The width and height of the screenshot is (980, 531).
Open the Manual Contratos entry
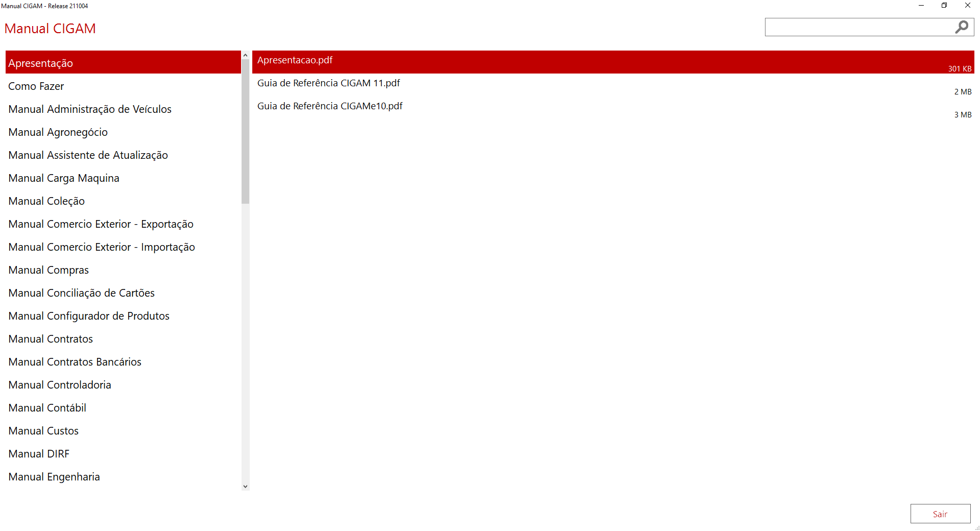click(123, 339)
